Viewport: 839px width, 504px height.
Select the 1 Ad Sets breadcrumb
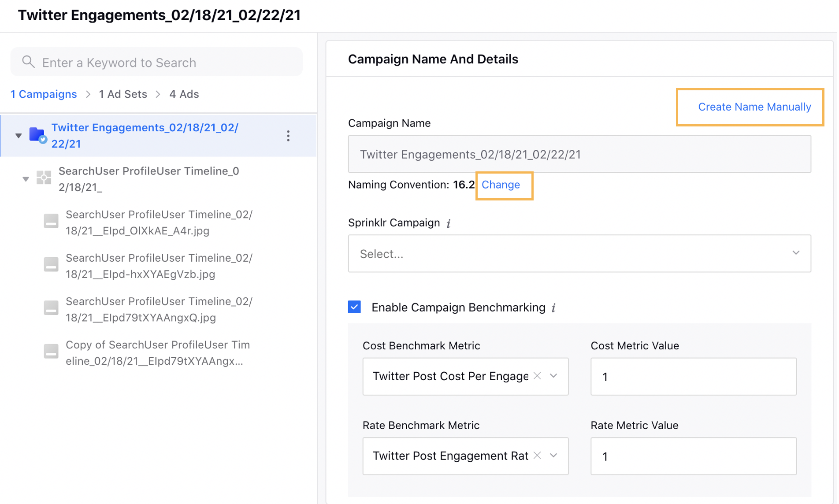[123, 94]
